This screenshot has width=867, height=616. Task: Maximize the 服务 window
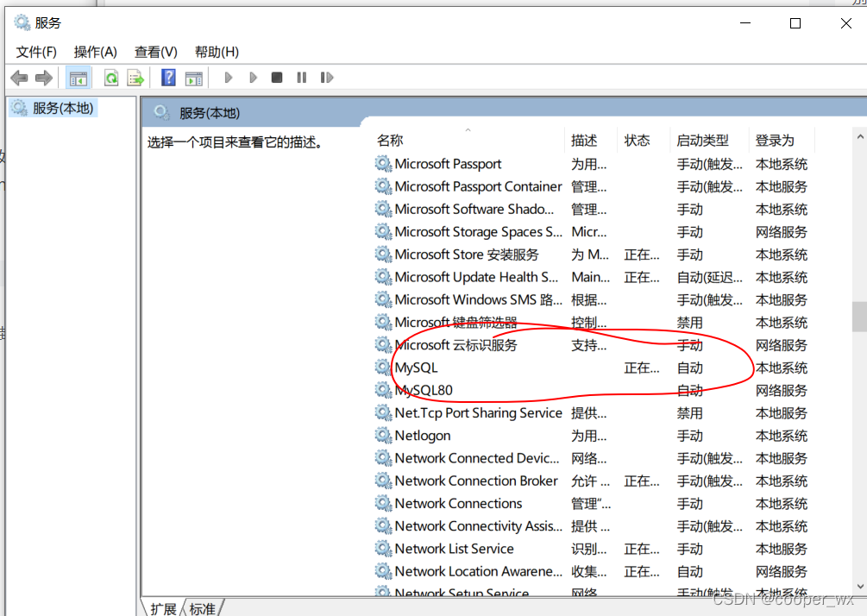(795, 23)
